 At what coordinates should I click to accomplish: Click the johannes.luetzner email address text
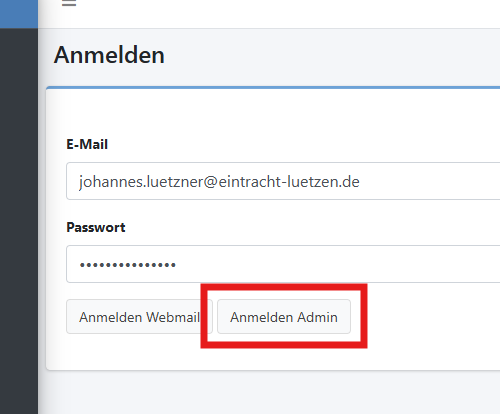(219, 182)
